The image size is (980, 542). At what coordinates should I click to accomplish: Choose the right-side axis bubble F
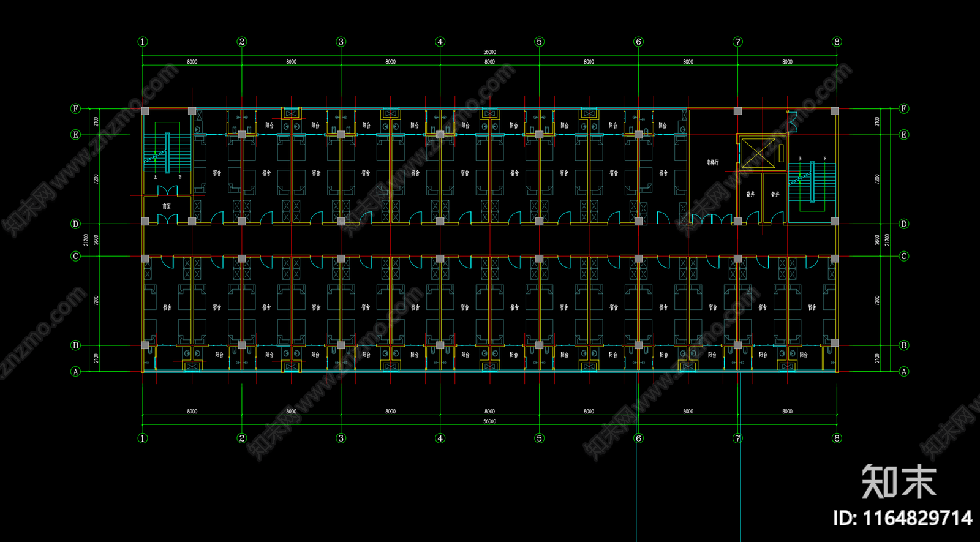point(904,108)
